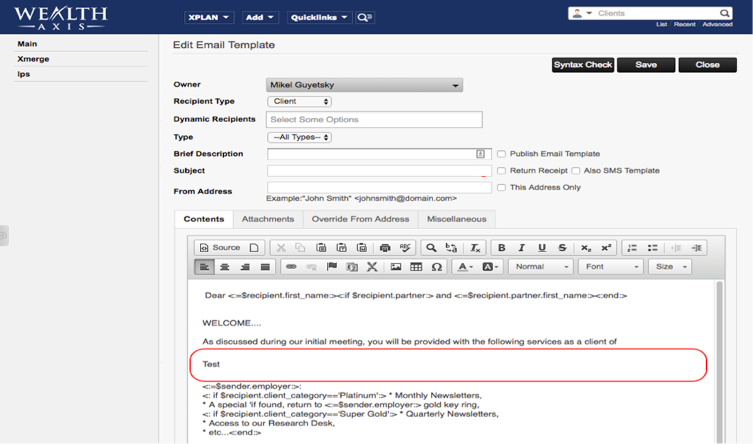Open the Size dropdown
Viewport: 753px width, 444px height.
tap(670, 267)
